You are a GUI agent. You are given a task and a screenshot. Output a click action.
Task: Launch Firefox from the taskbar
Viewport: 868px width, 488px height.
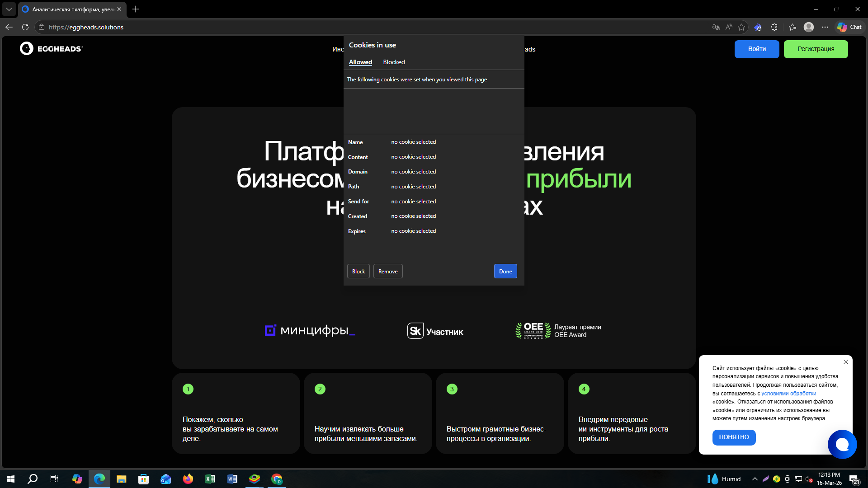coord(188,479)
